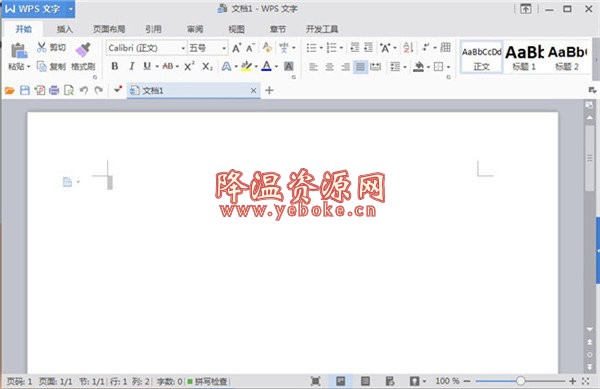Switch to outline view in status bar
600x389 pixels.
[365, 381]
